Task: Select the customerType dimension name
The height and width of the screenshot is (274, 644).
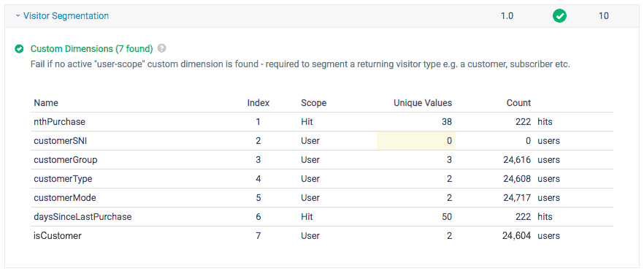Action: tap(63, 179)
